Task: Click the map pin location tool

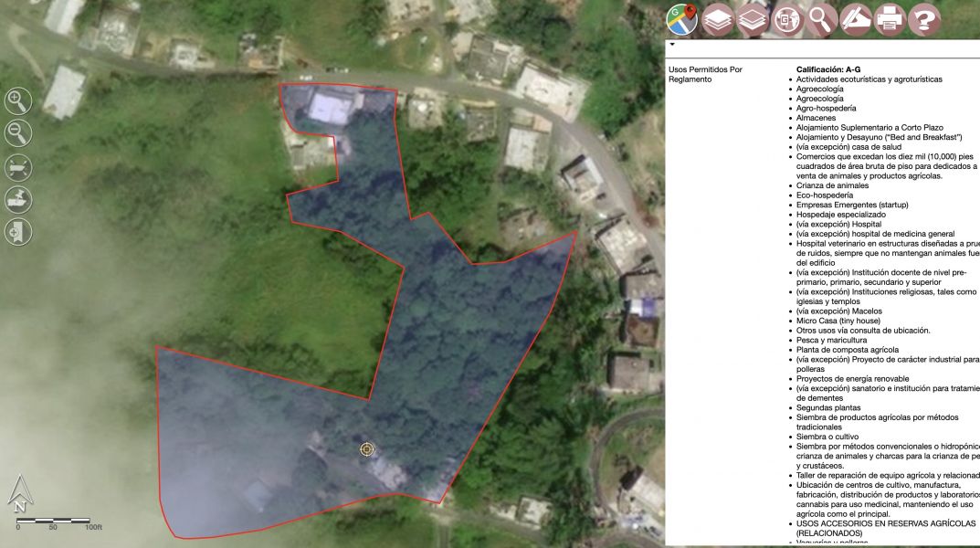Action: tap(17, 199)
